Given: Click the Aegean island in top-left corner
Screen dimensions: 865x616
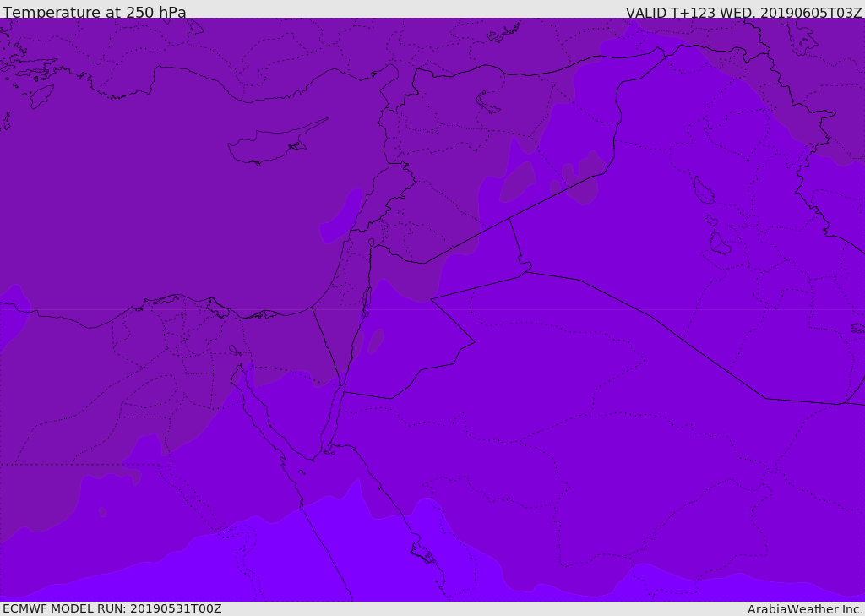Looking at the screenshot, I should pyautogui.click(x=41, y=96).
